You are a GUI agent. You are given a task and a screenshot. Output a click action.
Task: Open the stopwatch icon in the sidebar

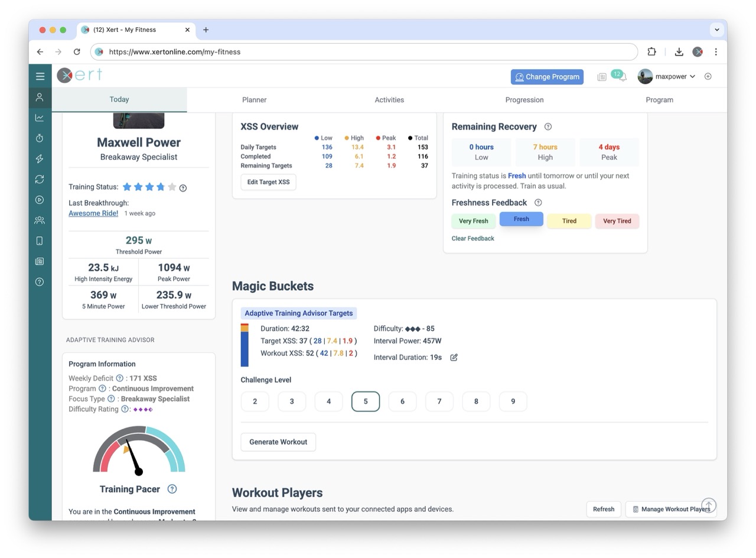pos(40,138)
